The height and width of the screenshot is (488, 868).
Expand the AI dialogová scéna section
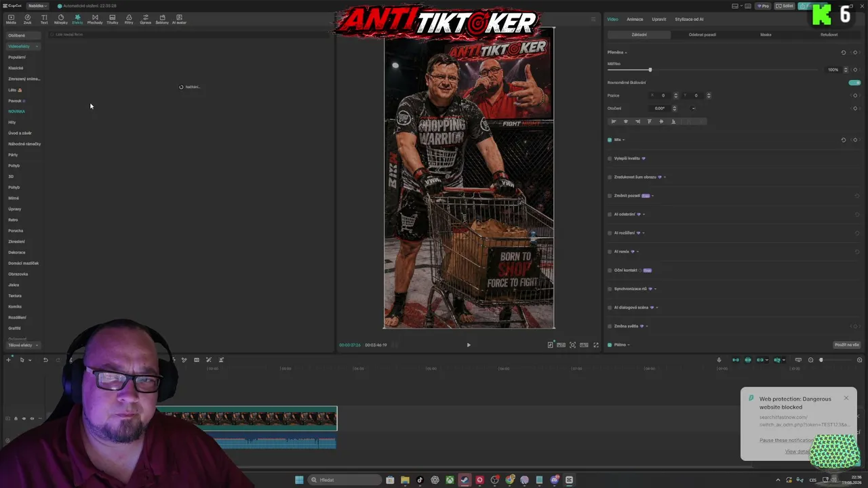(x=656, y=308)
